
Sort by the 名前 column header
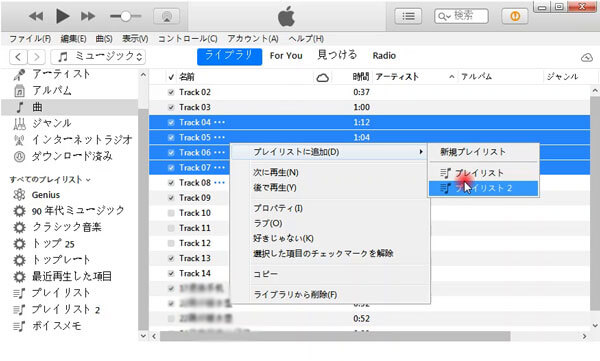coord(187,77)
